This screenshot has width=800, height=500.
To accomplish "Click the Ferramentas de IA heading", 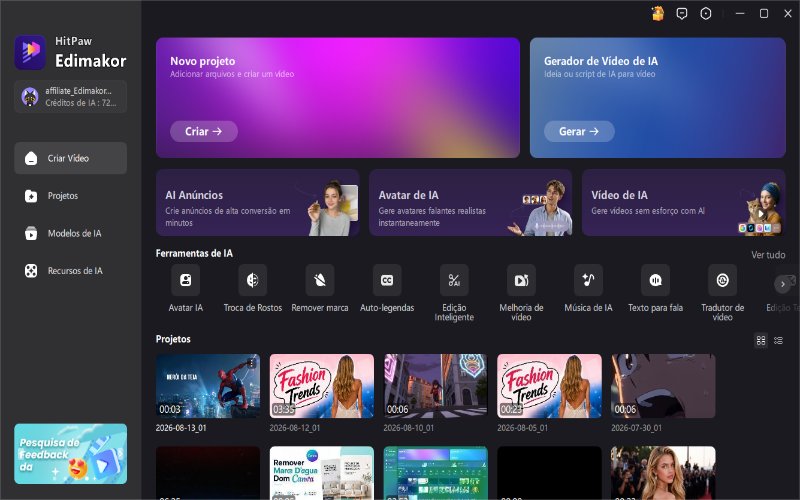I will click(194, 253).
